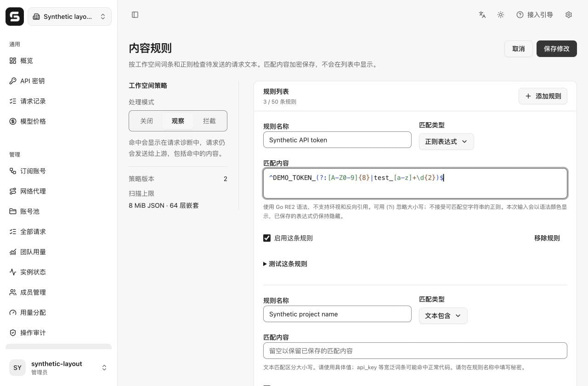Viewport: 588px width, 386px height.
Task: Set processing mode to 关闭
Action: (x=147, y=121)
